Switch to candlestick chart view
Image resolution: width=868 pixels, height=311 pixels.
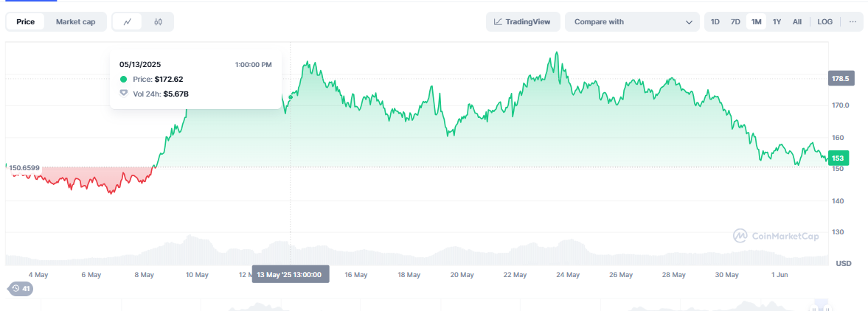158,22
